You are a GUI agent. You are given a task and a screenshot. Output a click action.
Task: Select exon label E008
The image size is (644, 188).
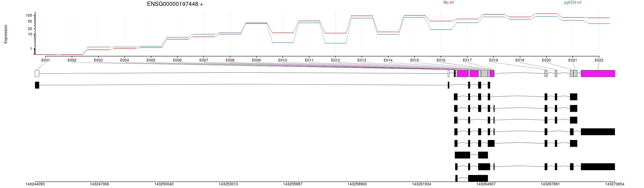230,60
